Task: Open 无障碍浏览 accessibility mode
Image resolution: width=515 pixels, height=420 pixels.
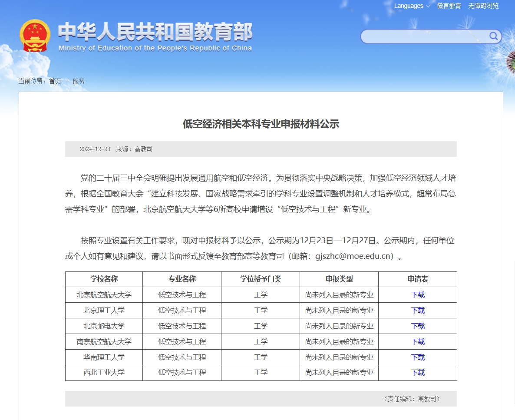Action: 483,6
